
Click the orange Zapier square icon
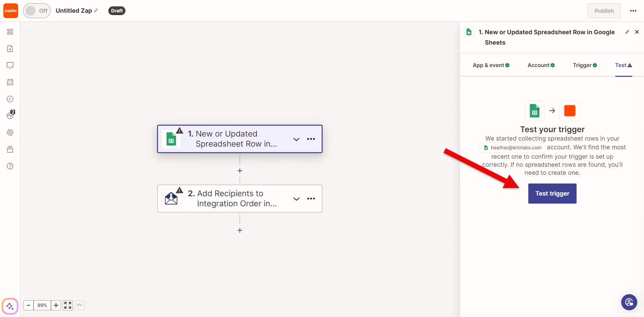click(x=570, y=111)
